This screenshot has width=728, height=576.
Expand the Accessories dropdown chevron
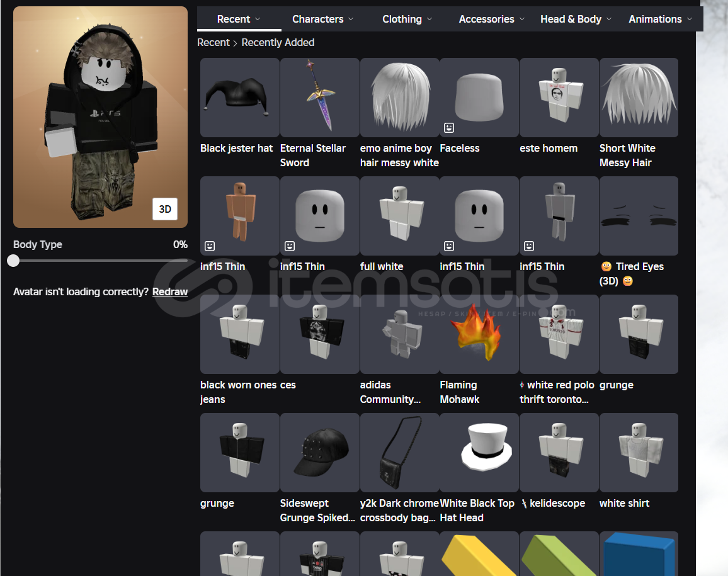coord(522,19)
